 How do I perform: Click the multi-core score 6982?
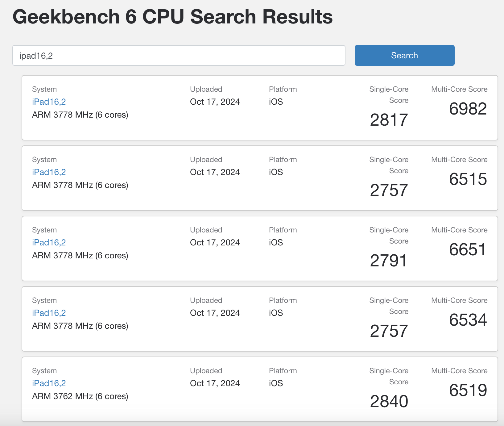coord(468,109)
